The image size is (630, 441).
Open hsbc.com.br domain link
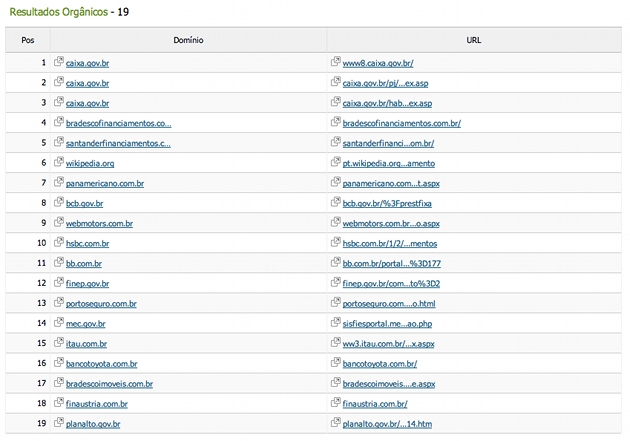click(88, 244)
